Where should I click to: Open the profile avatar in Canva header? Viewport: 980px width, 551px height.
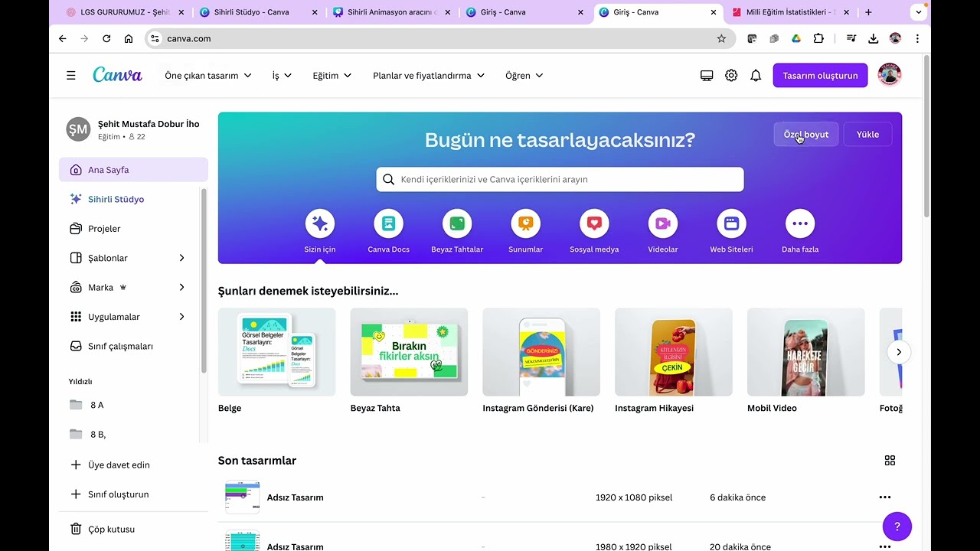point(890,75)
